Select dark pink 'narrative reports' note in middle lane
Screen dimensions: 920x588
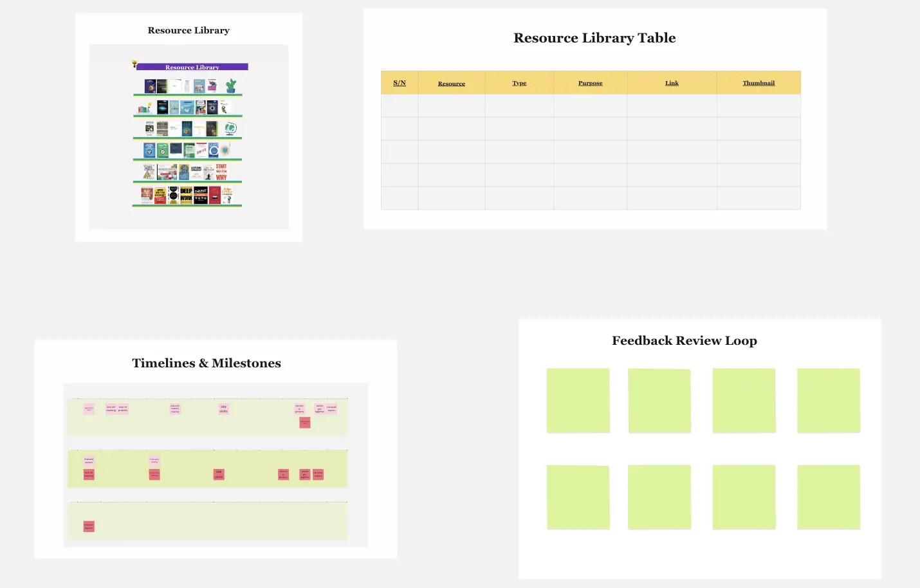[318, 474]
